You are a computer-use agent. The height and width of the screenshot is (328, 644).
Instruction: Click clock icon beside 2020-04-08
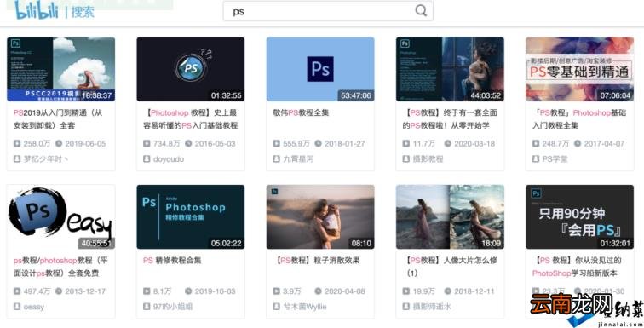pyautogui.click(x=319, y=291)
